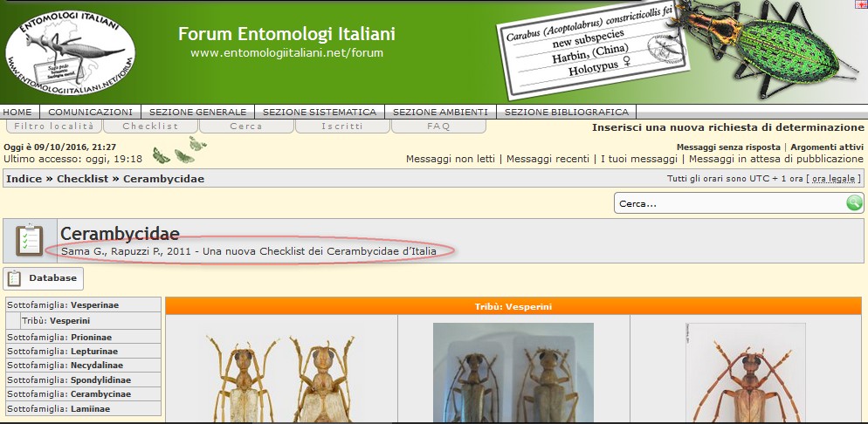Open the SEZIONE BIBLIOGRAFICA menu
The width and height of the screenshot is (868, 424).
coord(566,112)
